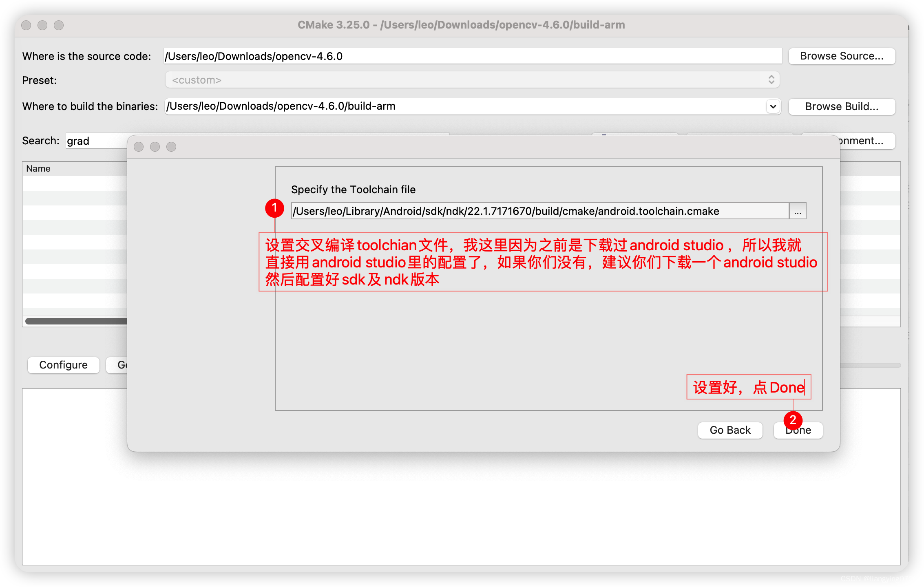
Task: Close the toolchain dialog with its close button
Action: point(139,147)
